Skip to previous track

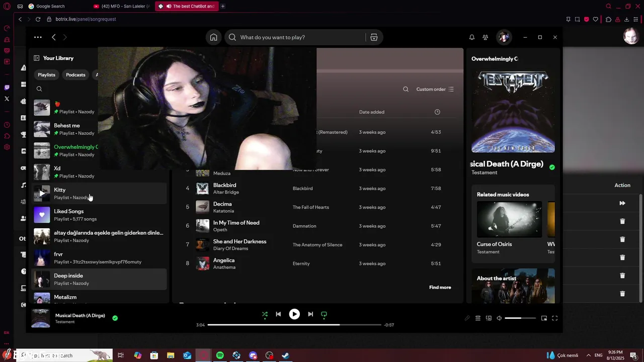click(278, 314)
